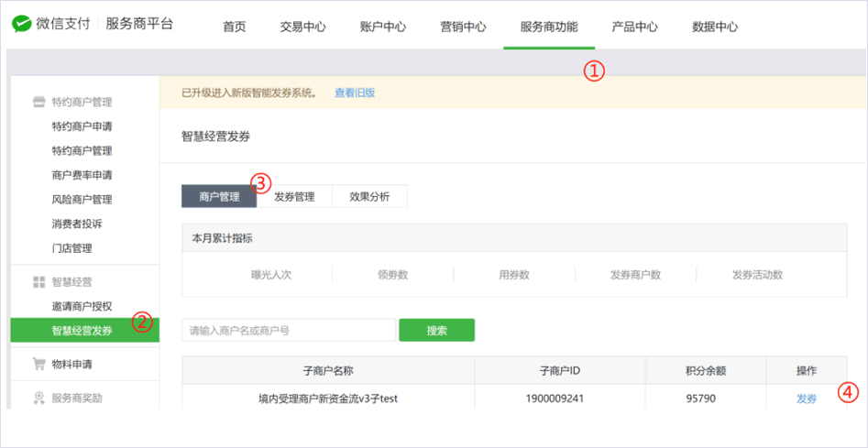Click the WeChat Pay logo icon

tap(22, 25)
